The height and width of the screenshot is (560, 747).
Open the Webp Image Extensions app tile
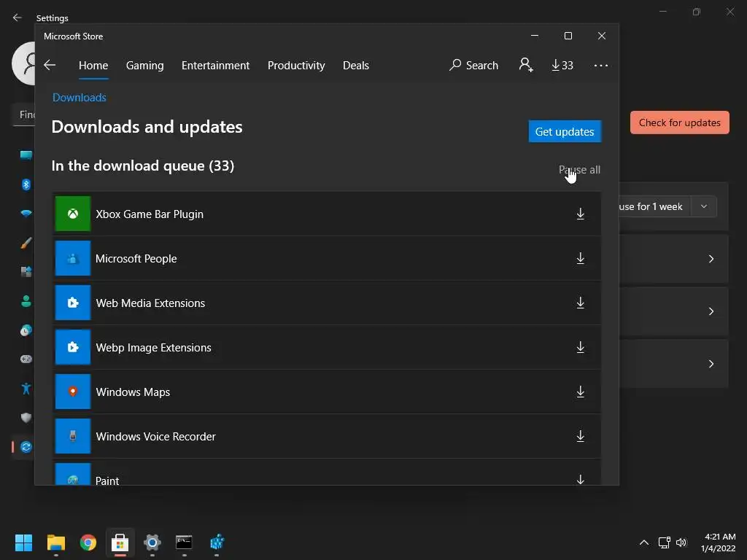(x=73, y=347)
